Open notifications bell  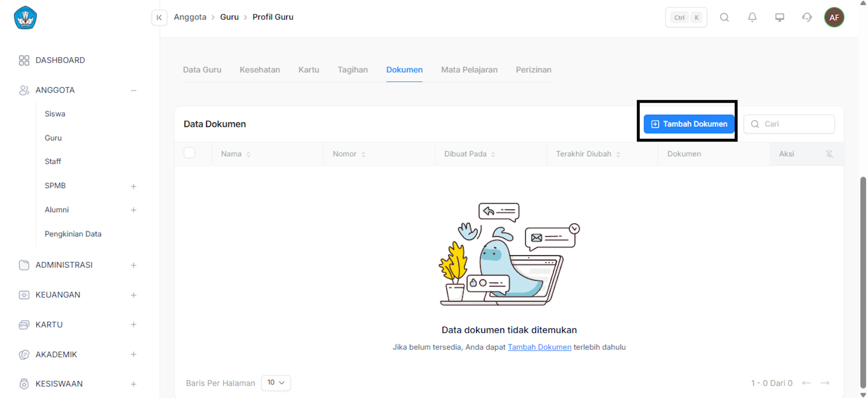click(752, 17)
